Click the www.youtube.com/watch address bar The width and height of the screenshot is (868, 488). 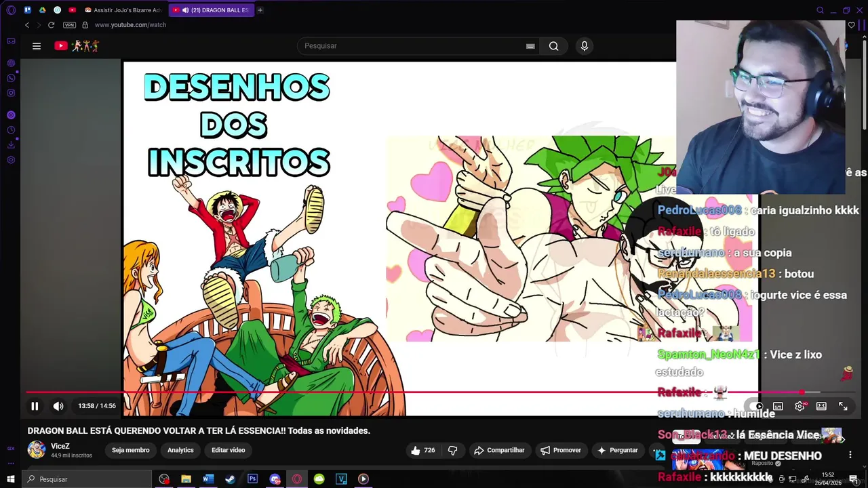click(130, 25)
